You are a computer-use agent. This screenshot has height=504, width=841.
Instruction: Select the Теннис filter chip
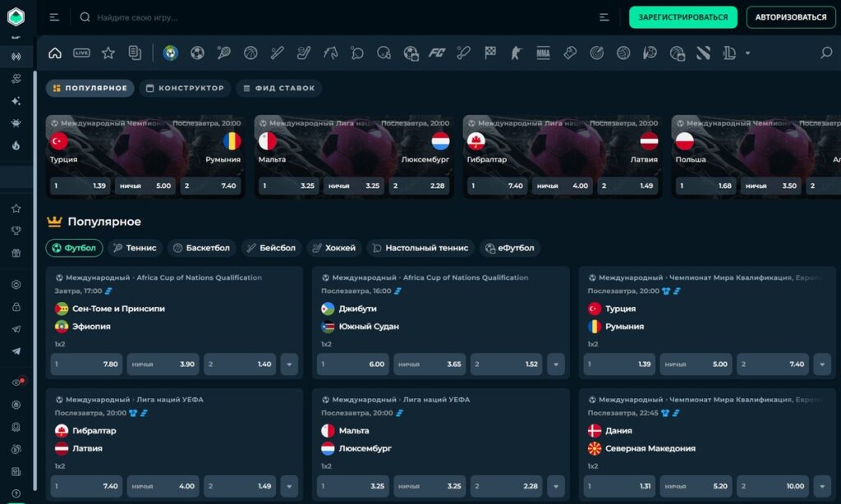136,248
